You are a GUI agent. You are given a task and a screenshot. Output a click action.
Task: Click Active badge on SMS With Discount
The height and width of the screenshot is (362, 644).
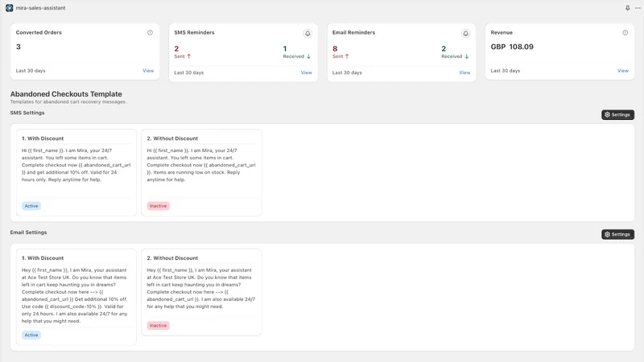(31, 206)
